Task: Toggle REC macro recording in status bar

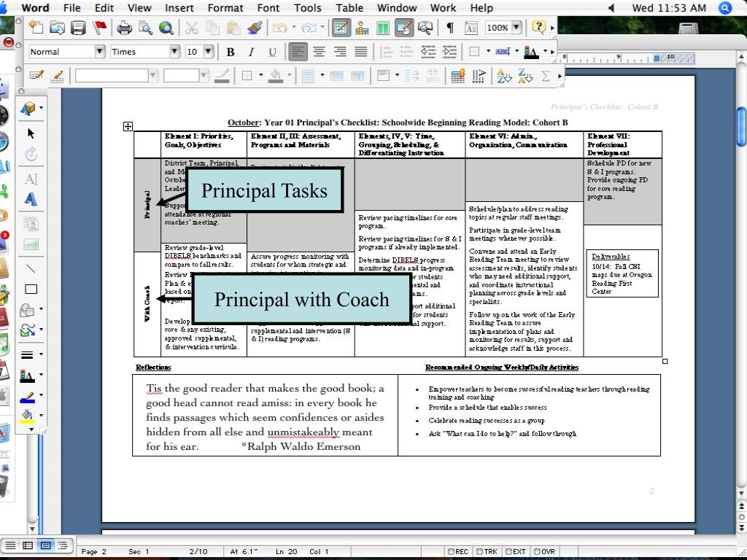Action: [458, 551]
